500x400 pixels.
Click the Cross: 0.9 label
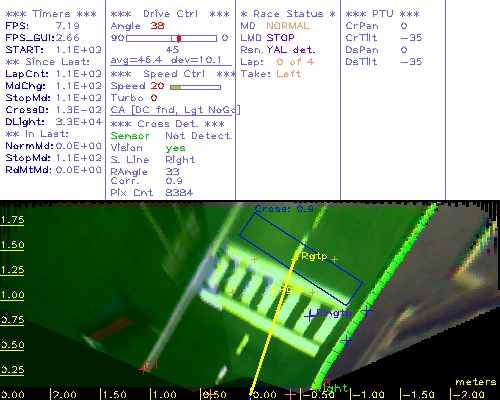[284, 209]
